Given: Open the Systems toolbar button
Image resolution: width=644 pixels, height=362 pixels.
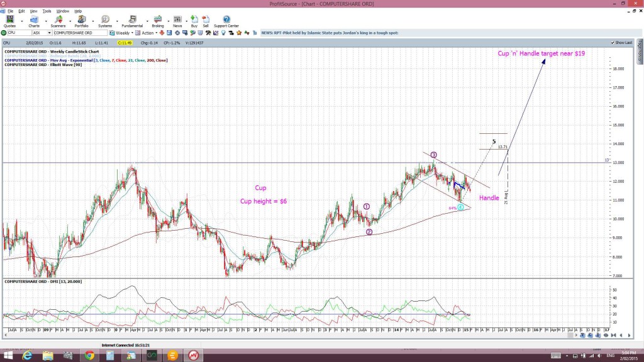Looking at the screenshot, I should click(x=105, y=21).
